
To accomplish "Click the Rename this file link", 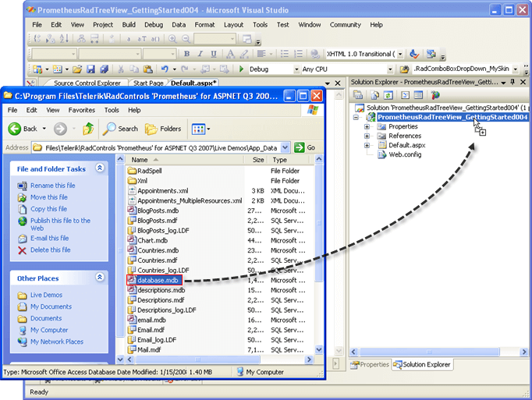I will coord(52,186).
